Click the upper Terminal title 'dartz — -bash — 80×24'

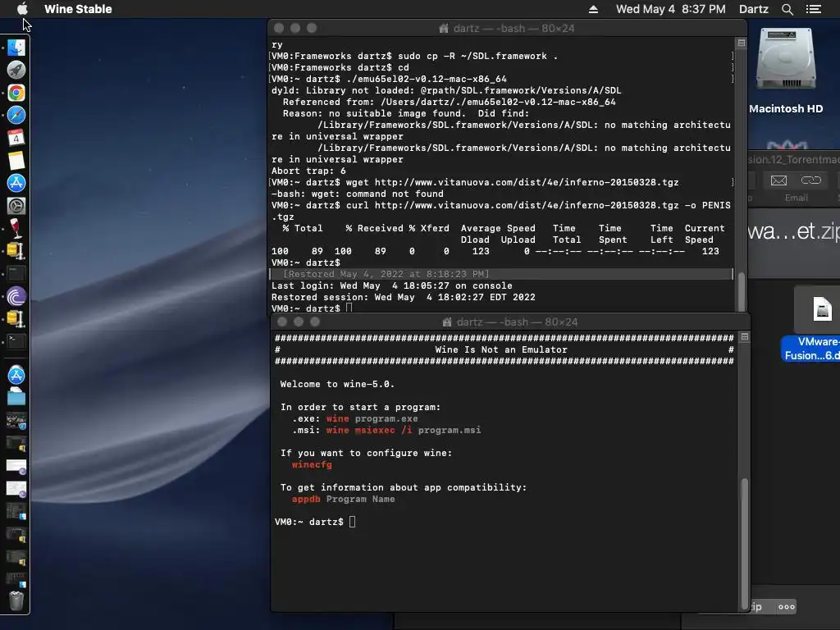(x=514, y=29)
